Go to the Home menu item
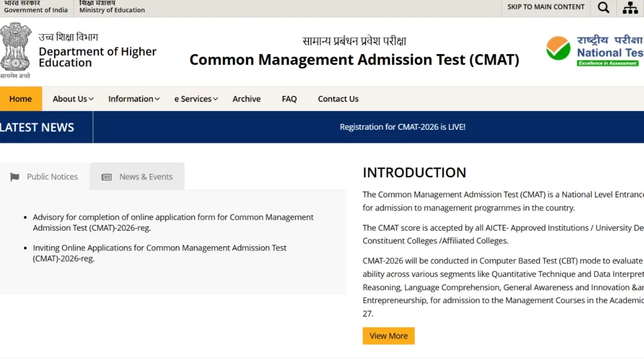The height and width of the screenshot is (358, 644). click(20, 99)
